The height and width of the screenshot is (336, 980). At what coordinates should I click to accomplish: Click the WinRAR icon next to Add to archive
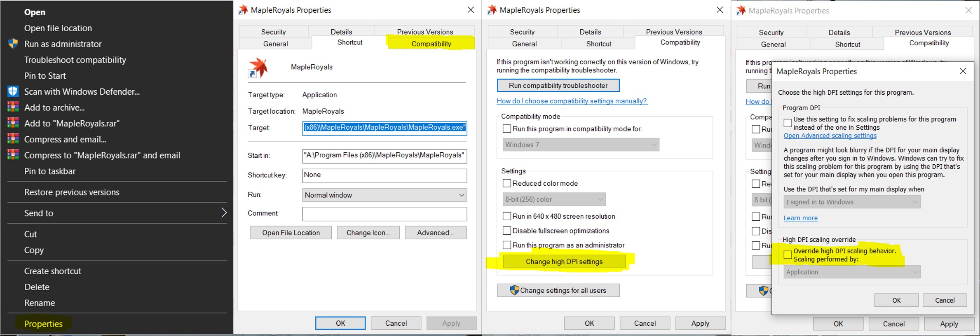coord(13,107)
